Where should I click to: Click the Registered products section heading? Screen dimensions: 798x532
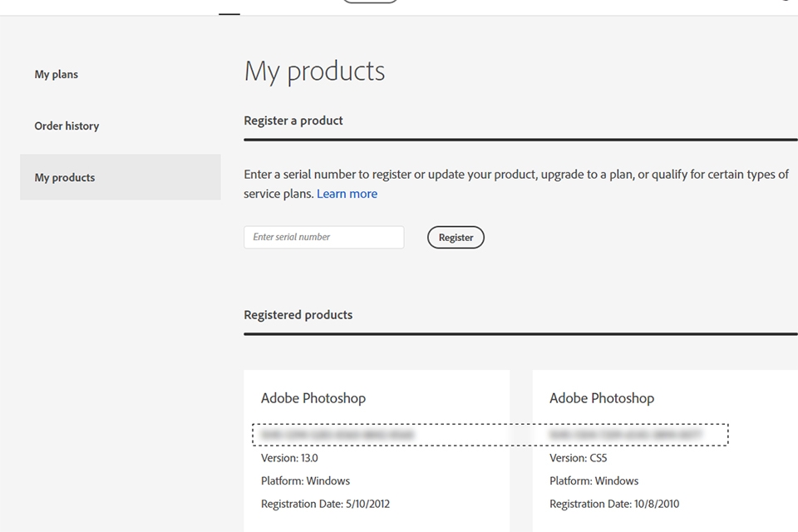click(298, 315)
